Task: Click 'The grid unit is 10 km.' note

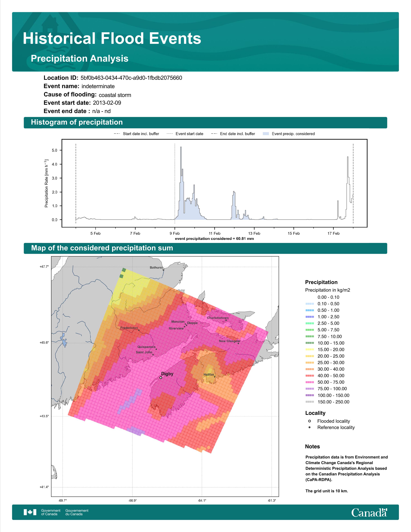Action: [x=327, y=491]
